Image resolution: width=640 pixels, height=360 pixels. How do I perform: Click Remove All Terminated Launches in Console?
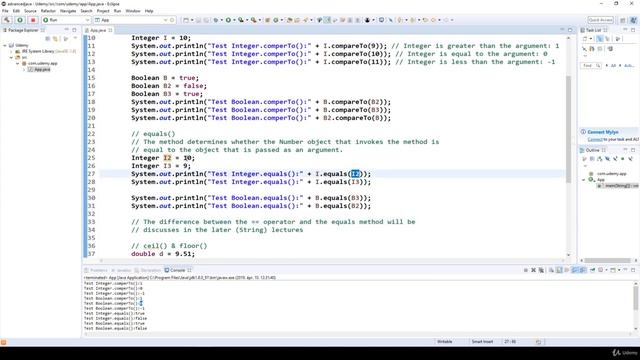[541, 270]
